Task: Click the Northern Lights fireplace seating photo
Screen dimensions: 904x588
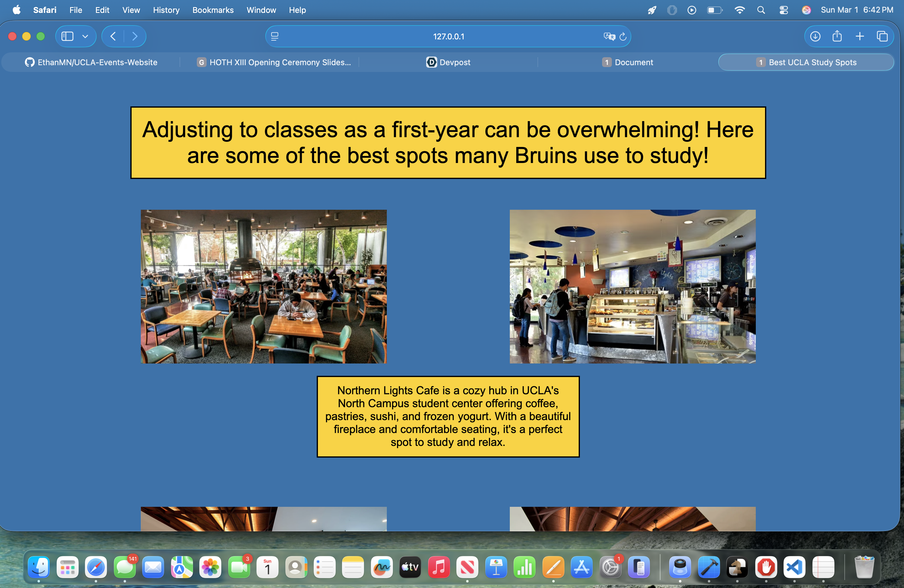Action: coord(264,286)
